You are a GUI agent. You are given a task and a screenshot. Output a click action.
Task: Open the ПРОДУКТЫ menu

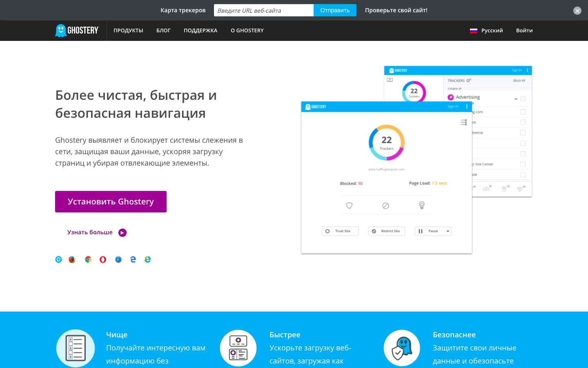[x=128, y=30]
